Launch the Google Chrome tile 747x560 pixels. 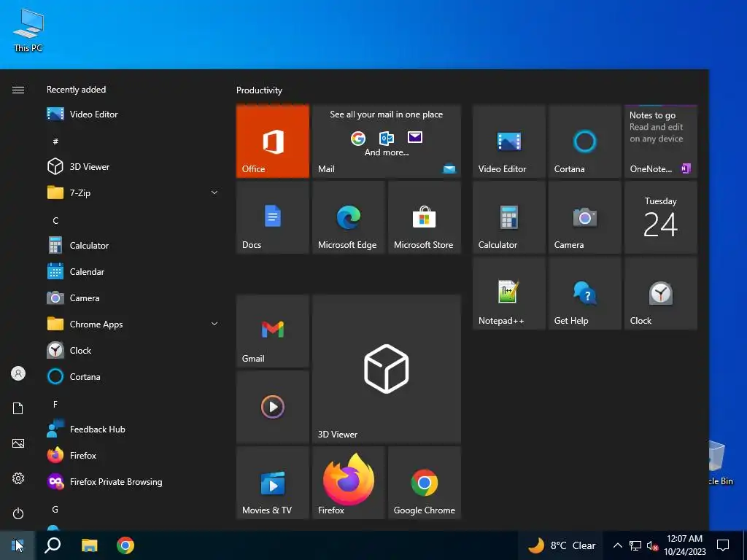click(425, 483)
